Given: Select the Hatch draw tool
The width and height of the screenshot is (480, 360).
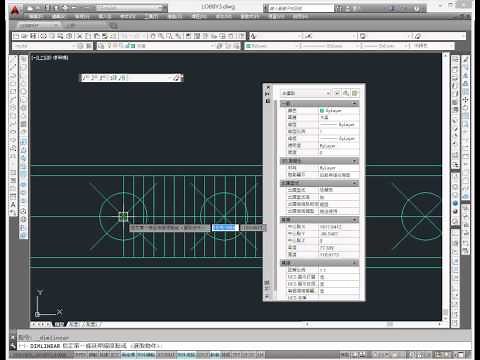Looking at the screenshot, I should point(13,172).
